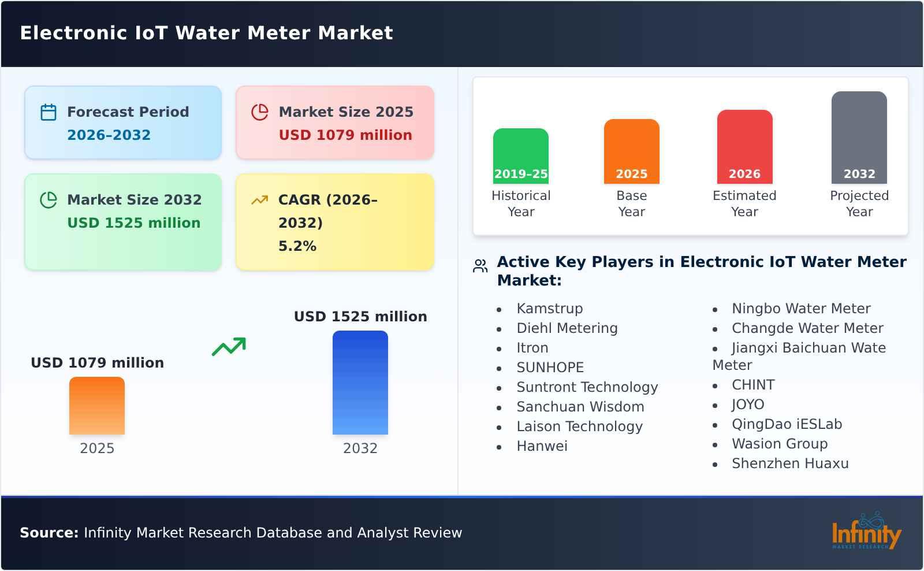
Task: Click the Kamstrup key player entry
Action: 549,309
